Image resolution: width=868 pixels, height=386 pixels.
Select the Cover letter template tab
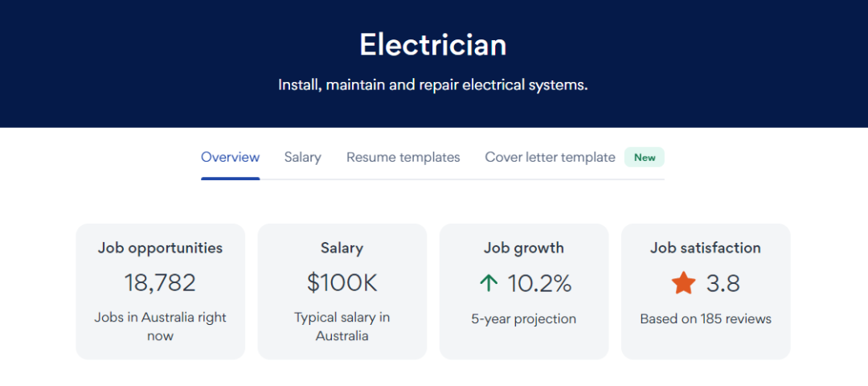click(x=550, y=158)
